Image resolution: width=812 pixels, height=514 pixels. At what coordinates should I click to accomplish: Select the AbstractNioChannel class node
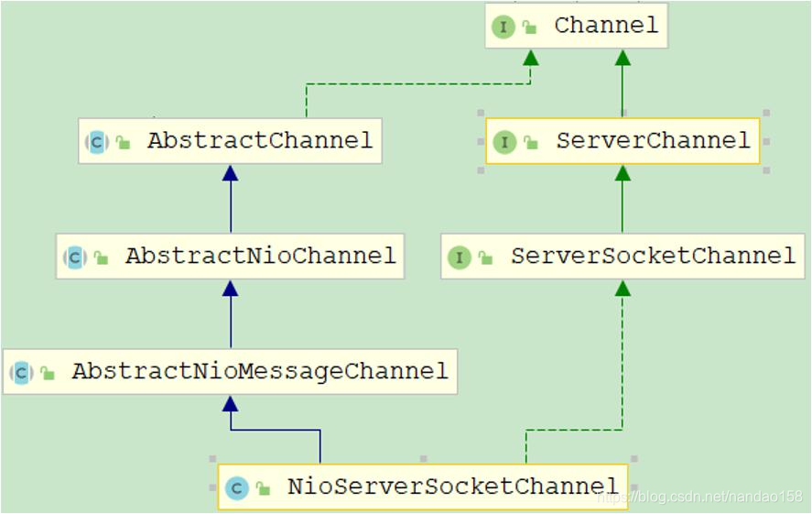click(230, 257)
